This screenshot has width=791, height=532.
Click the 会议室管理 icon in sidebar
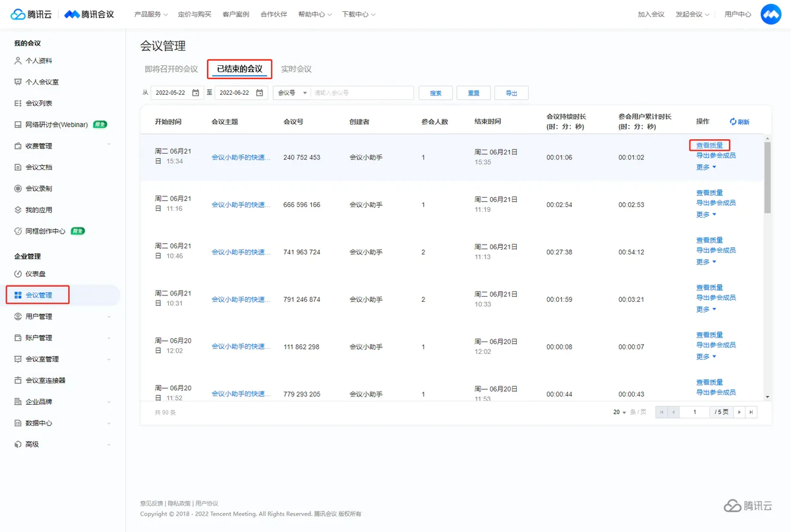click(18, 359)
